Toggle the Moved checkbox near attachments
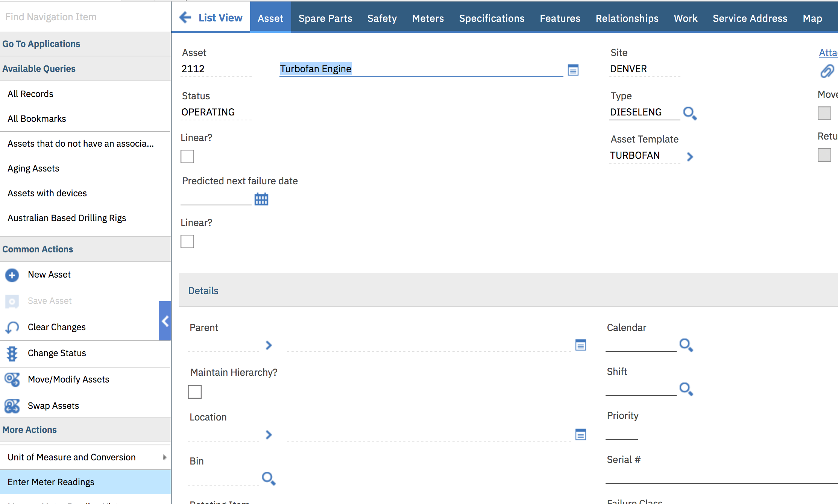The width and height of the screenshot is (838, 504). pos(824,113)
